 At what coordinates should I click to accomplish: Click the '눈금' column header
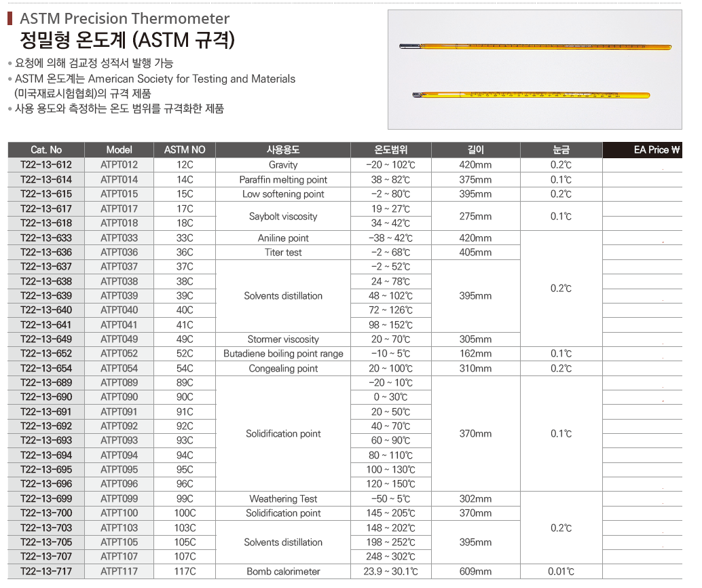click(x=561, y=150)
